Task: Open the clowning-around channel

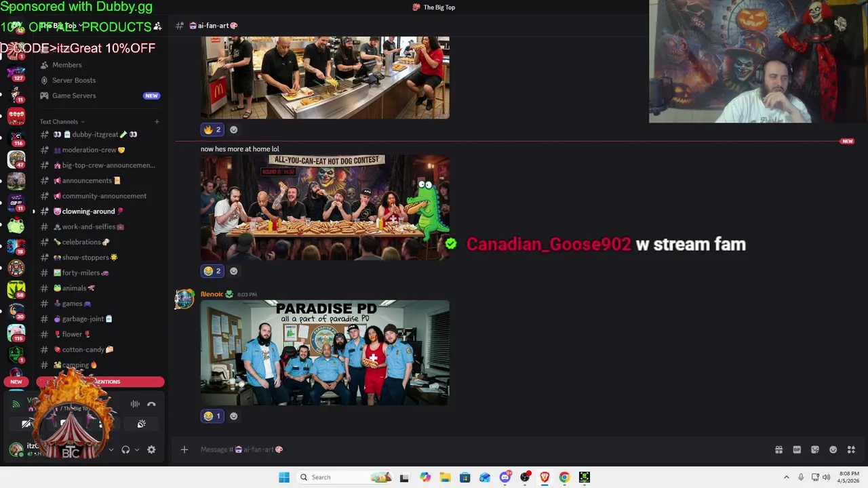Action: point(100,211)
